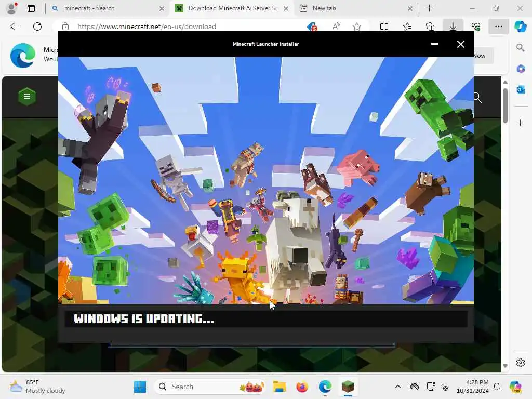This screenshot has width=532, height=399.
Task: Open the Edge profile avatar
Action: coord(11,8)
